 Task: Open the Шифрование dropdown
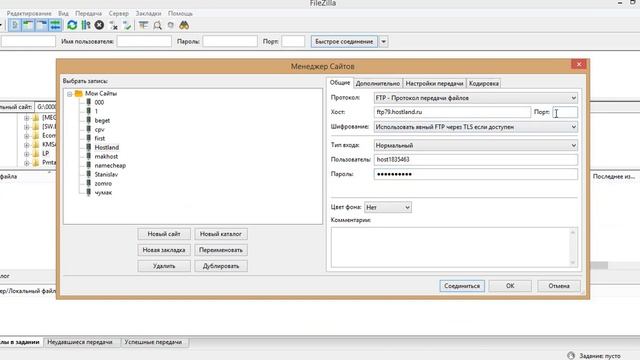pyautogui.click(x=476, y=127)
